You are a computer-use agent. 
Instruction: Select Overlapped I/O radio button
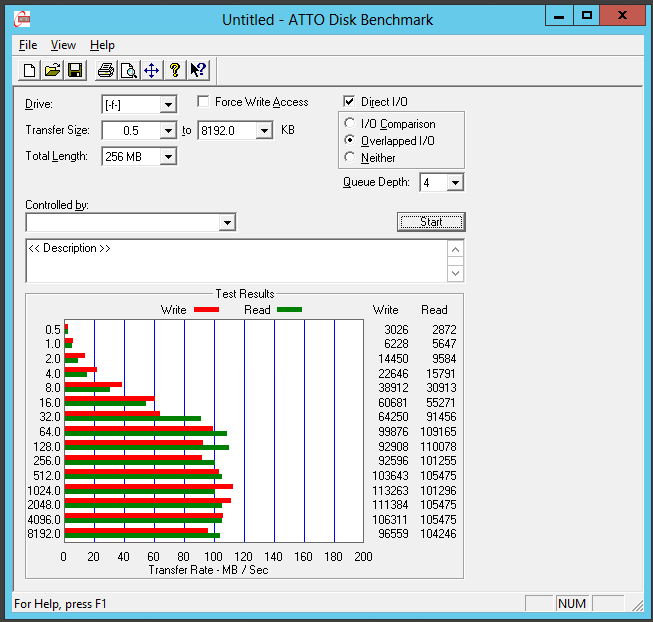click(350, 140)
